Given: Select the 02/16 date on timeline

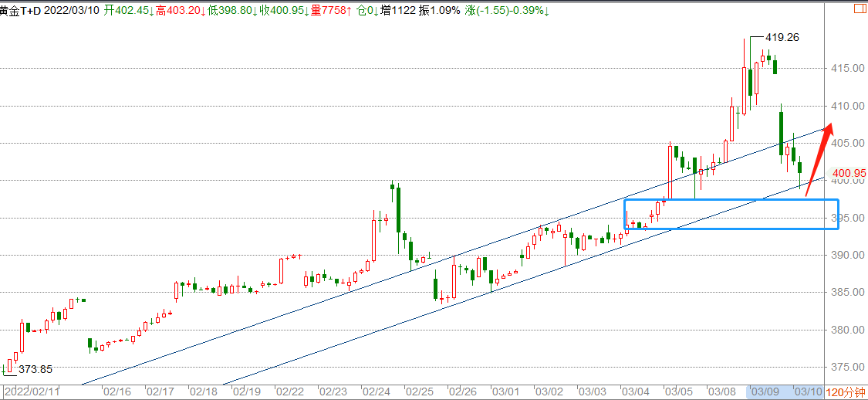Looking at the screenshot, I should coord(119,392).
